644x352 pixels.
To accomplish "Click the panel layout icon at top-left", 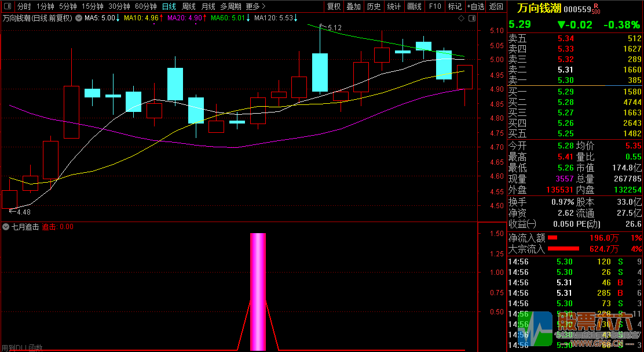I will 7,6.
